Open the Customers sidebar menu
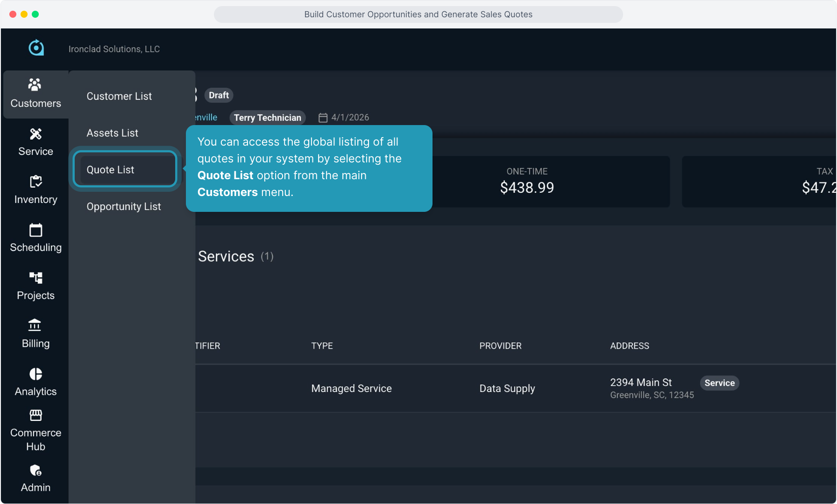Image resolution: width=837 pixels, height=504 pixels. tap(35, 94)
